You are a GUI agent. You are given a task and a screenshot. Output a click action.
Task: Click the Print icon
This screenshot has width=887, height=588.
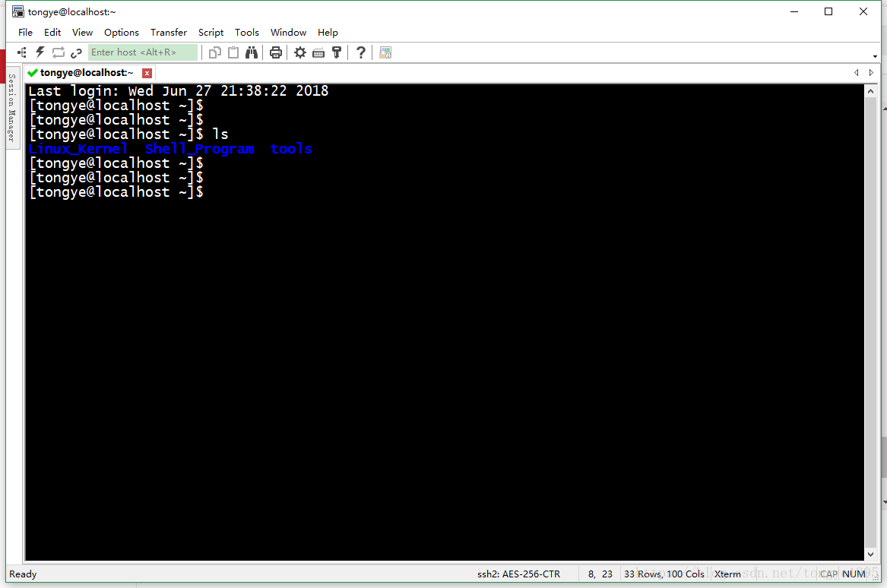[275, 52]
